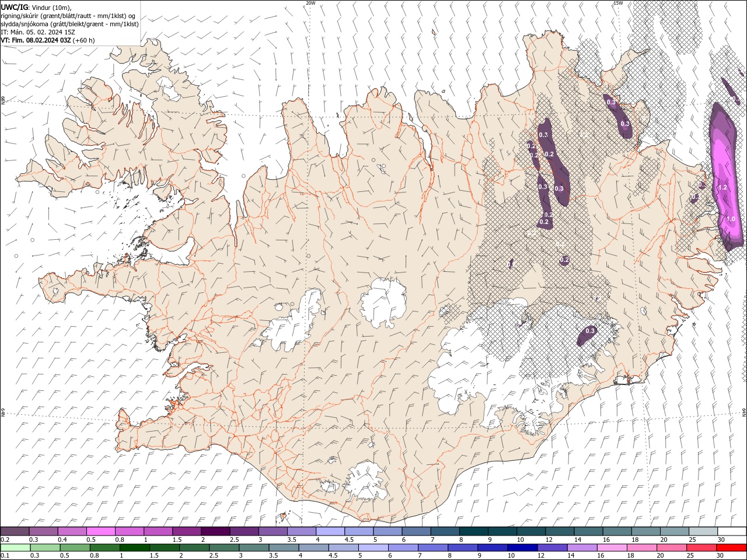Click the 'slydda/snjókoma' legend description line

70,24
